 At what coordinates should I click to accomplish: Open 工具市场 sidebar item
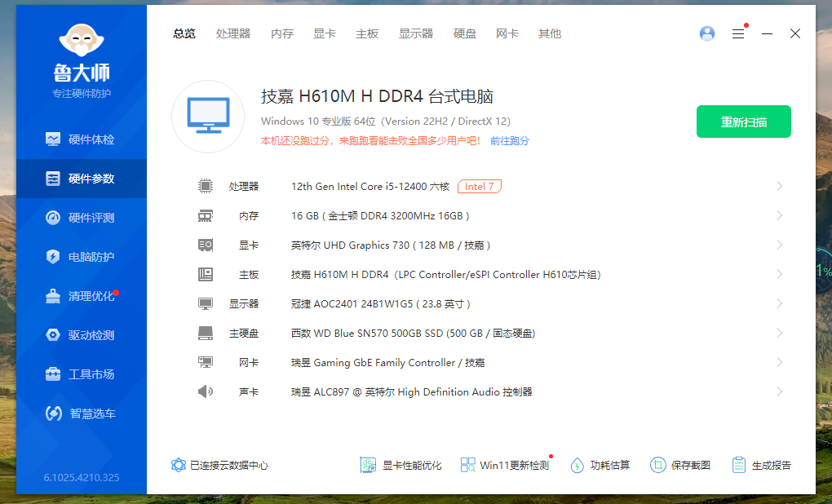click(82, 374)
